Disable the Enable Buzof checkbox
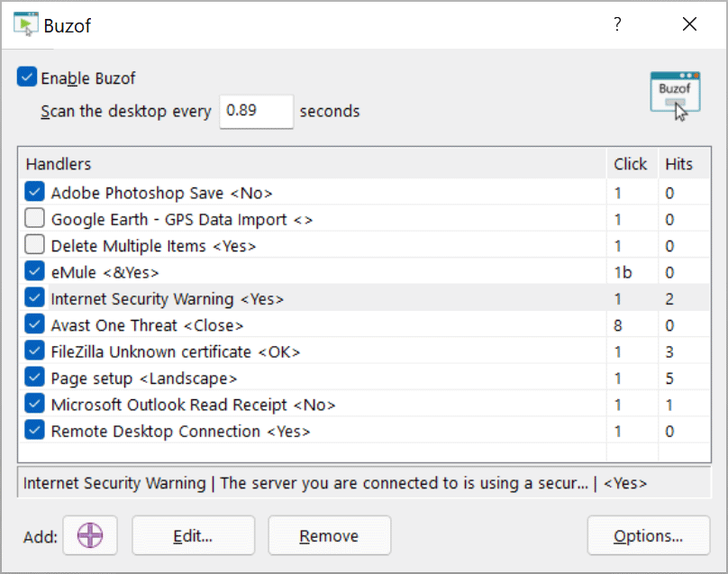Viewport: 728px width, 574px height. tap(27, 78)
